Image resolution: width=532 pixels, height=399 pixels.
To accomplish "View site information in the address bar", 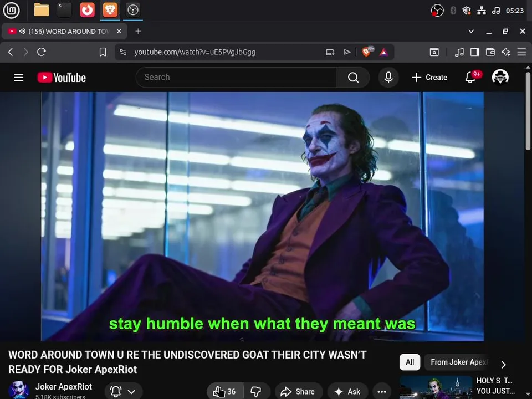I will click(x=123, y=52).
